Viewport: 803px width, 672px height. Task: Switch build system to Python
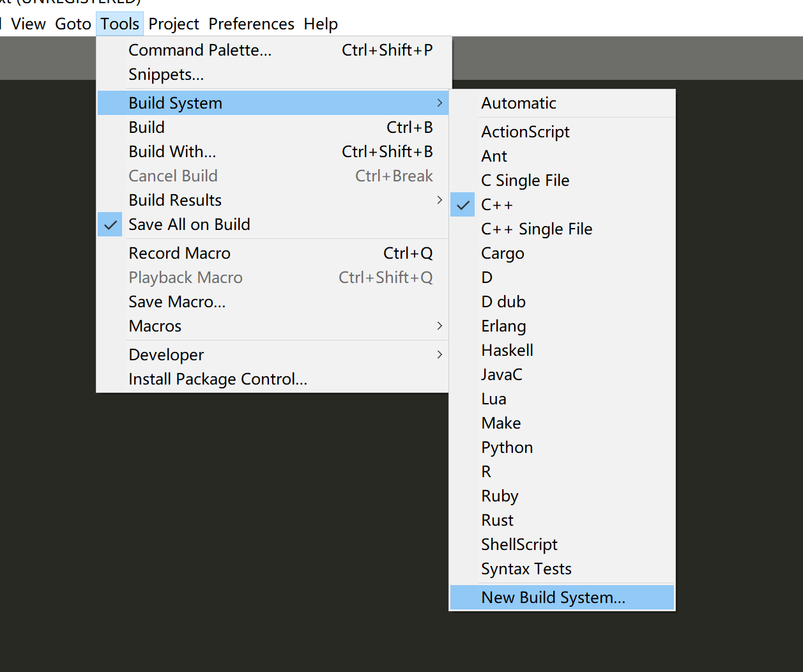pos(507,447)
